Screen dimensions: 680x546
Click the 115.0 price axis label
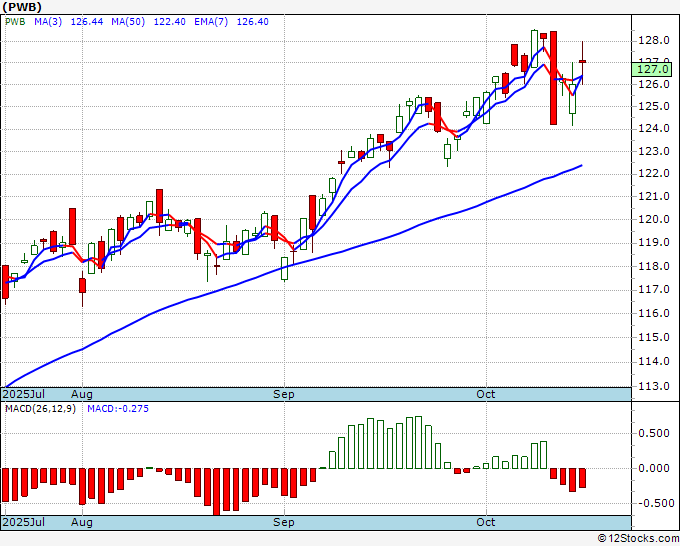[654, 337]
